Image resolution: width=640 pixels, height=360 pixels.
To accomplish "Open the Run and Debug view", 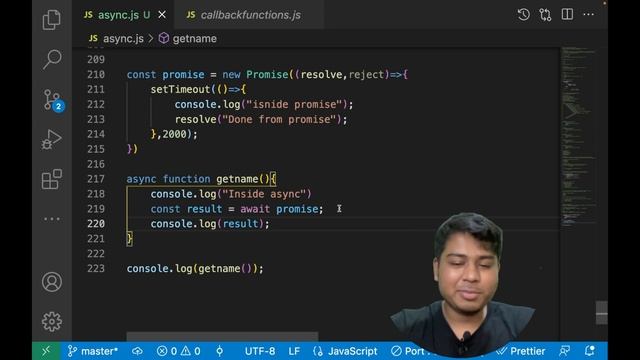I will (x=51, y=139).
